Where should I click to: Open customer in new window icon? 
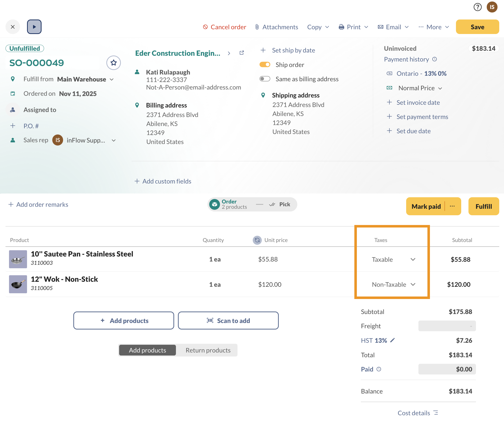[241, 53]
